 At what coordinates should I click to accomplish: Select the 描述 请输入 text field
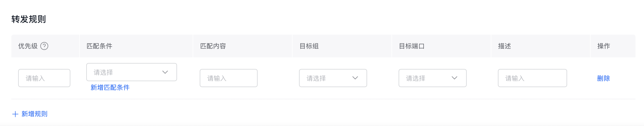(x=532, y=78)
